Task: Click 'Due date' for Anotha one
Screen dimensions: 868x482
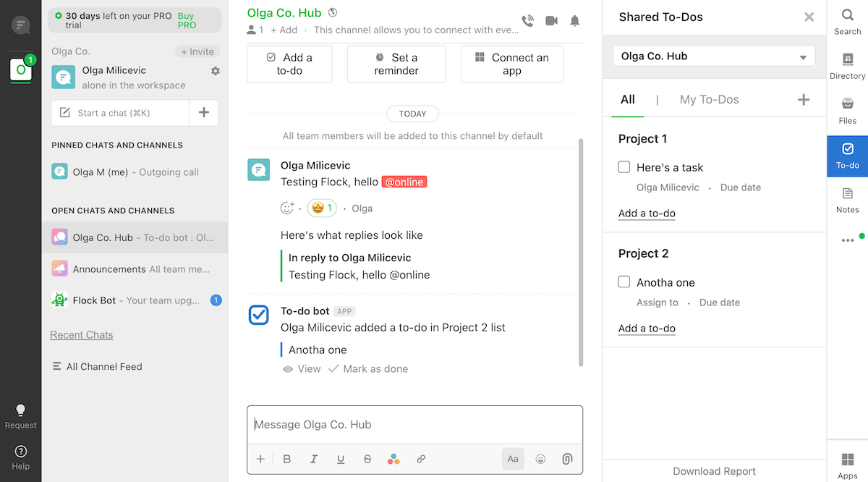Action: pyautogui.click(x=720, y=303)
